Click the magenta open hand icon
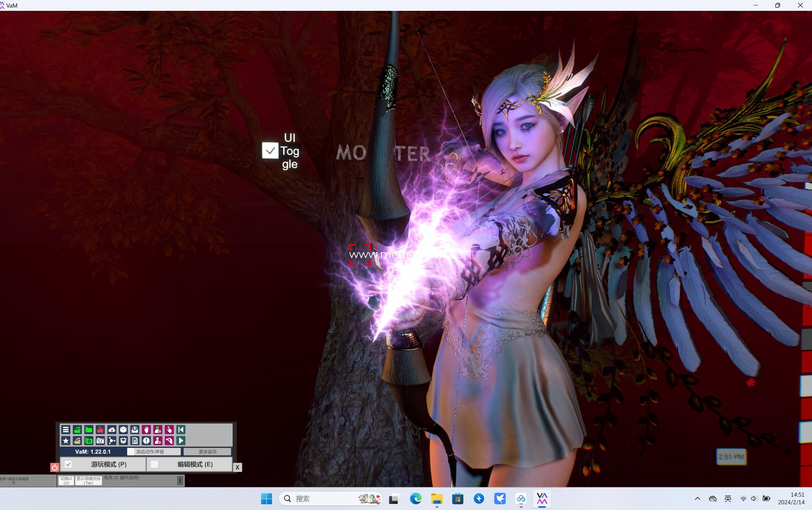This screenshot has height=510, width=812. [146, 429]
